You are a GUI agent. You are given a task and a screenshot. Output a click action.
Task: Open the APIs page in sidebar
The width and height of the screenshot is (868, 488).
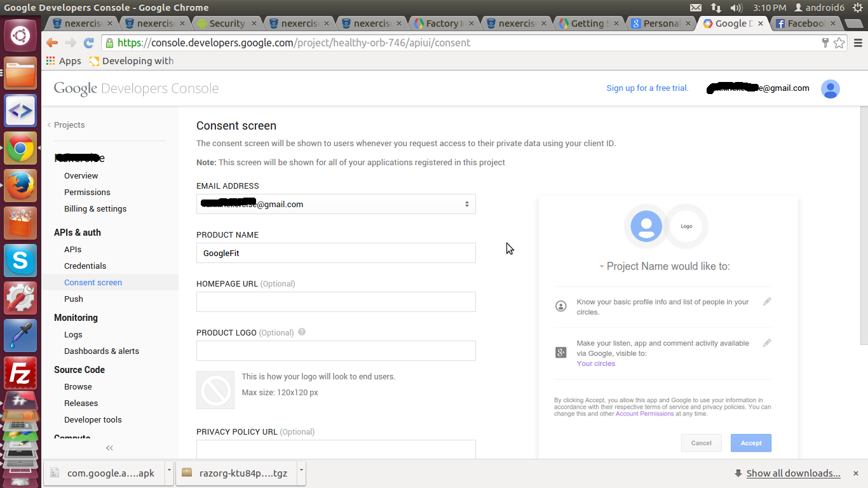(73, 249)
